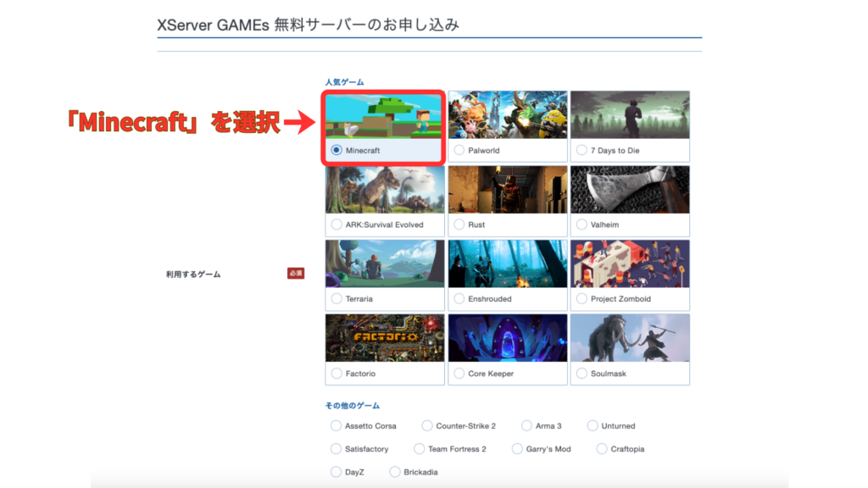This screenshot has height=488, width=868.
Task: Click the Project Zomboid isometric image
Action: point(630,263)
